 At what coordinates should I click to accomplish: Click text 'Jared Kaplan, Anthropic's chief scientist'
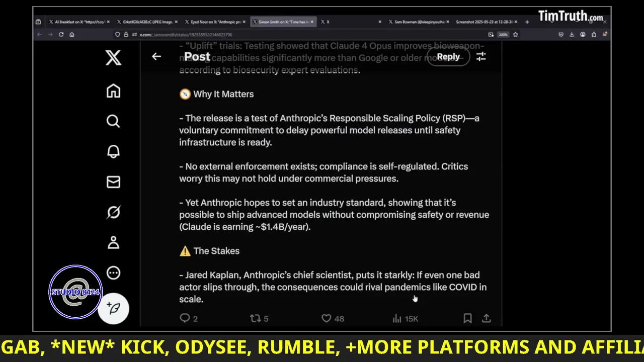[x=269, y=275]
